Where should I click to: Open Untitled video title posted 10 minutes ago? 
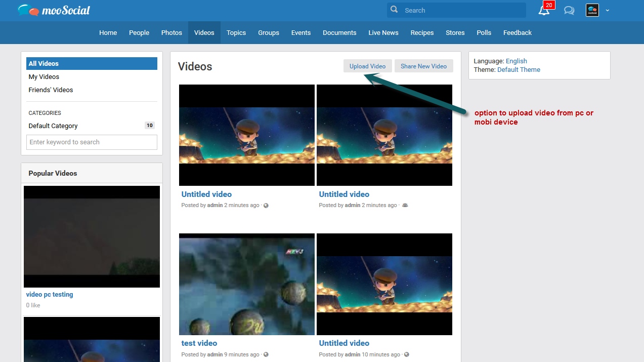[344, 343]
